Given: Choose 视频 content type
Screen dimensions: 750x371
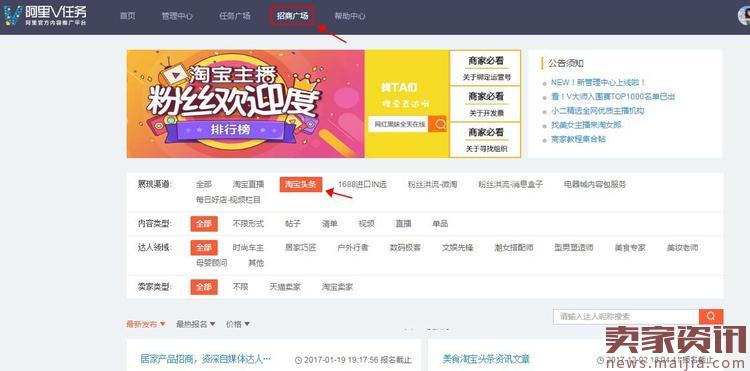Looking at the screenshot, I should (x=366, y=224).
